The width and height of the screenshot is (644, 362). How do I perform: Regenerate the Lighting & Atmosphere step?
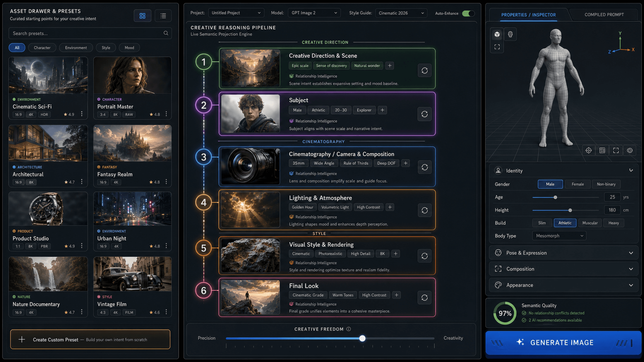(x=425, y=210)
